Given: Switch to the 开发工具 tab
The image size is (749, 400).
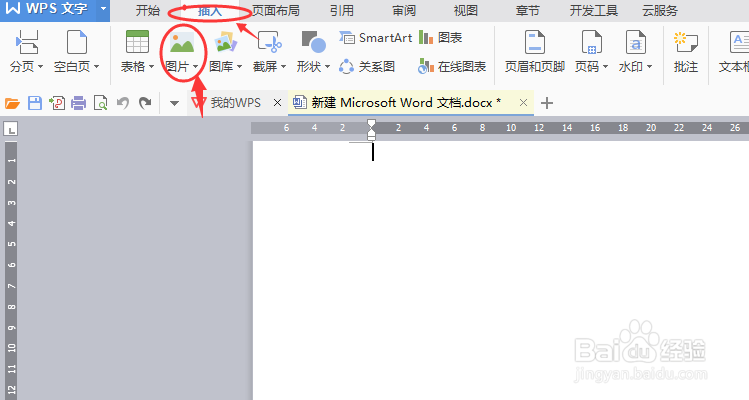Looking at the screenshot, I should coord(594,11).
